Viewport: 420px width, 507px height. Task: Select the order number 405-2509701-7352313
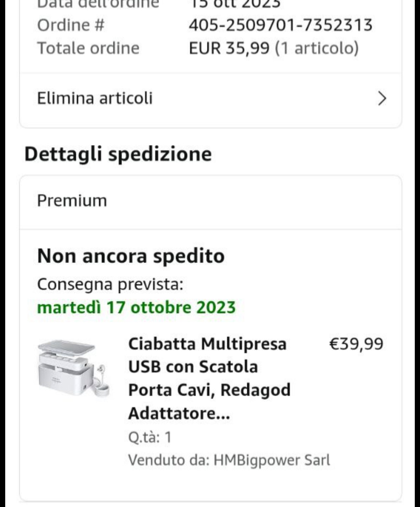click(x=280, y=25)
